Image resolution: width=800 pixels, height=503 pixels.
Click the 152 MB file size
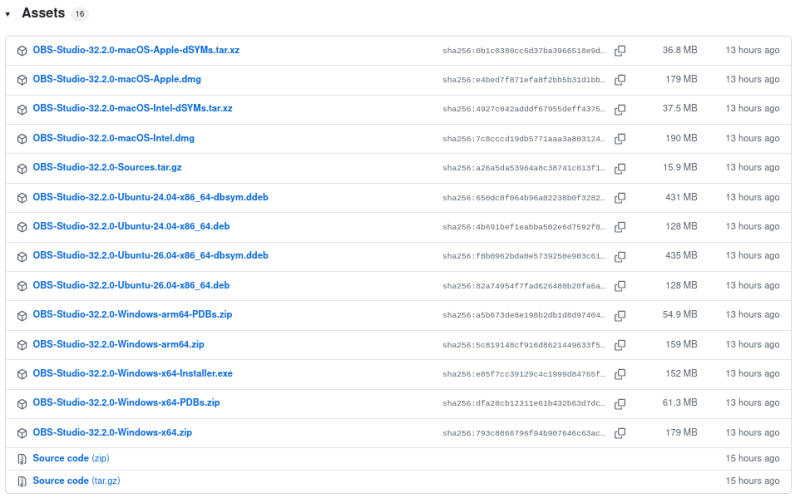681,373
